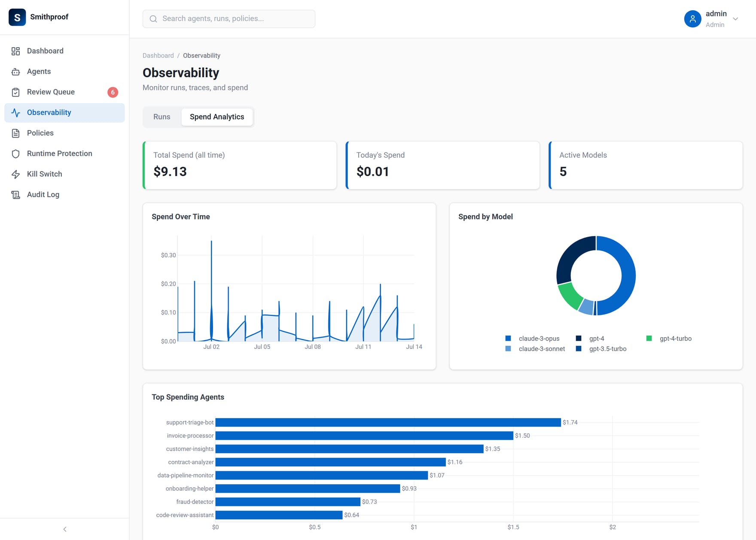
Task: Go to the Review Queue page
Action: tap(64, 92)
